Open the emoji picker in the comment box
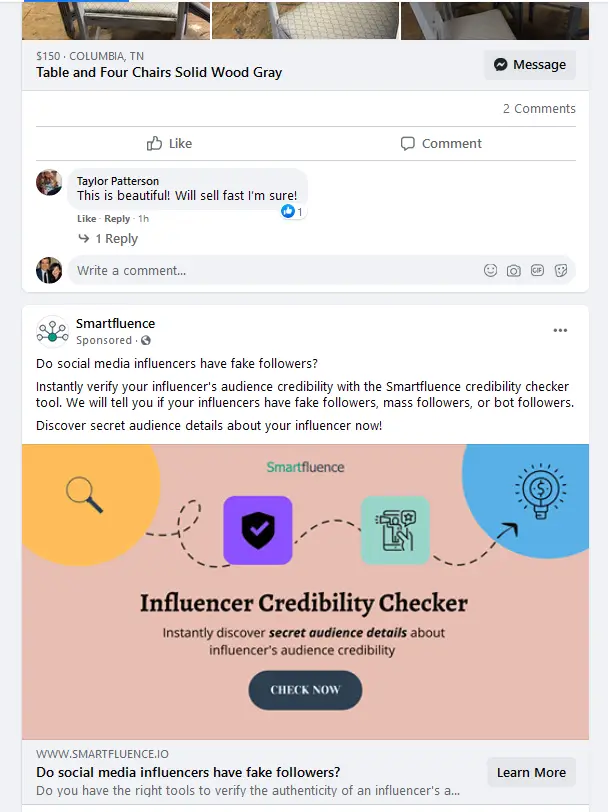The width and height of the screenshot is (608, 812). [x=489, y=270]
